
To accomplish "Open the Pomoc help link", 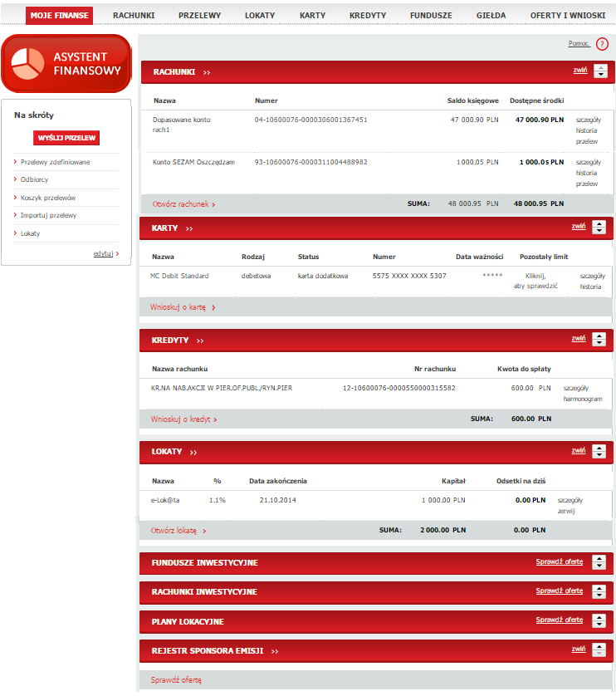I will (x=579, y=43).
